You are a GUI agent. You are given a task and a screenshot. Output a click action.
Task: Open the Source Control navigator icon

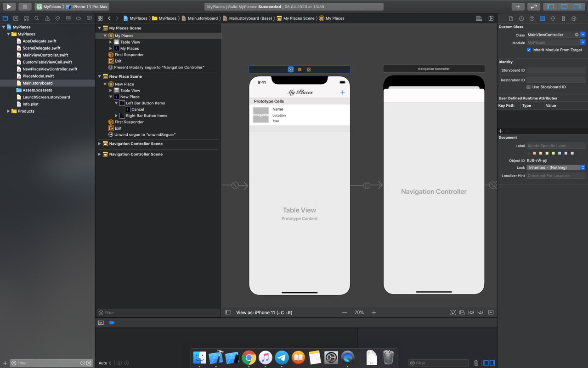pyautogui.click(x=16, y=18)
